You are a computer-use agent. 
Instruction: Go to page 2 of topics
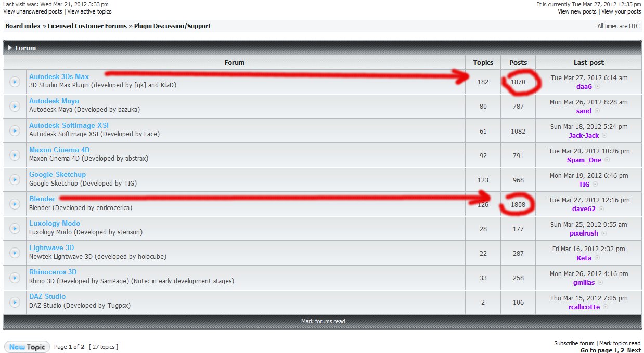coord(622,350)
